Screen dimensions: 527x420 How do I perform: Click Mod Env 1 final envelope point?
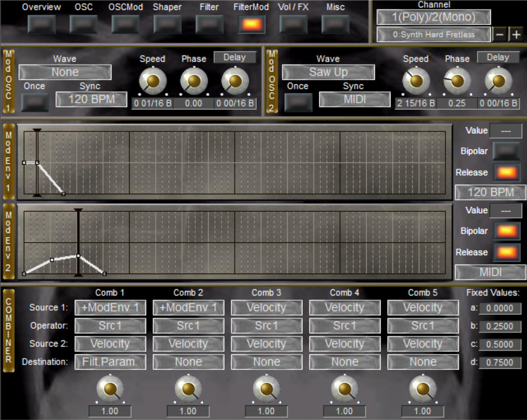(64, 194)
